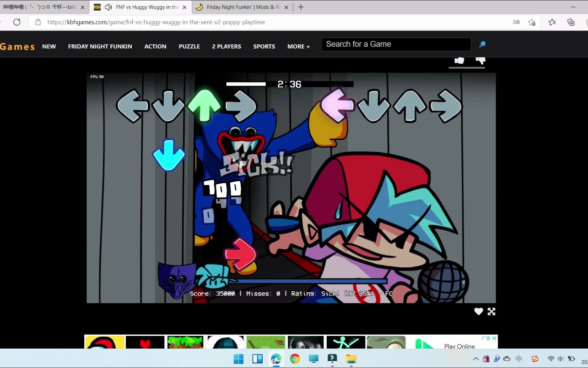Open File Explorer from taskbar
Image resolution: width=588 pixels, height=368 pixels.
pos(351,359)
